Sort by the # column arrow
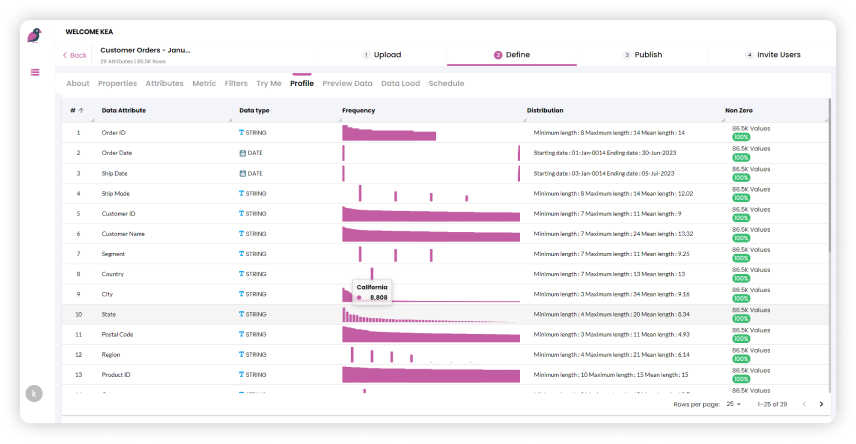 [x=81, y=110]
